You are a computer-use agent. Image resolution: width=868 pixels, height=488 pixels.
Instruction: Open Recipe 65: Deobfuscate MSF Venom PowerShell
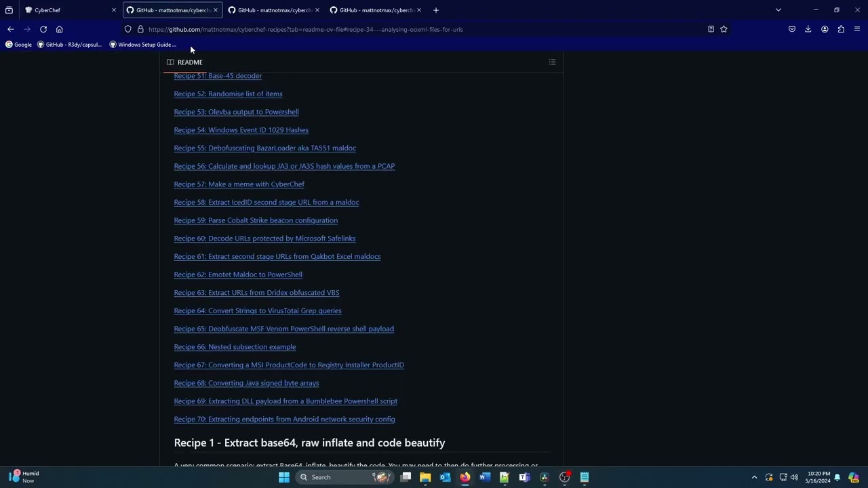point(283,329)
